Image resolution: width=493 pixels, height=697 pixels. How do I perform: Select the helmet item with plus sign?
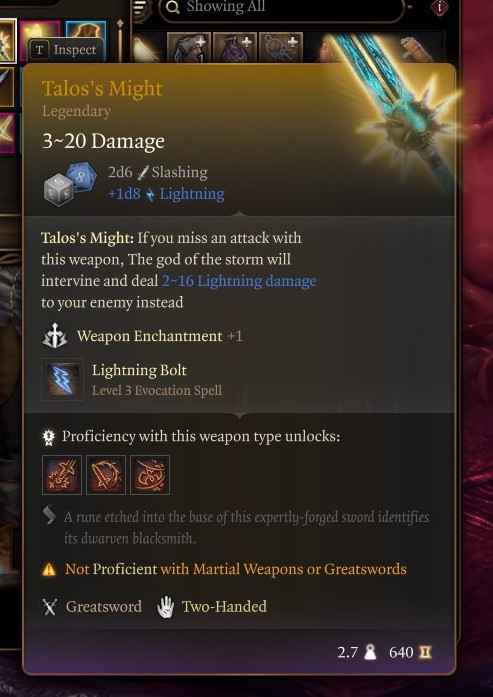188,47
